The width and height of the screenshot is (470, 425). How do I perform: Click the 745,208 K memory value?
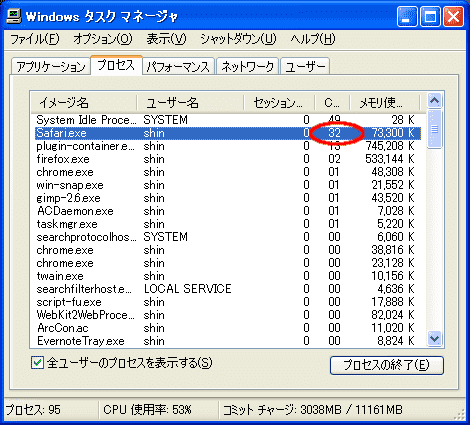[390, 146]
